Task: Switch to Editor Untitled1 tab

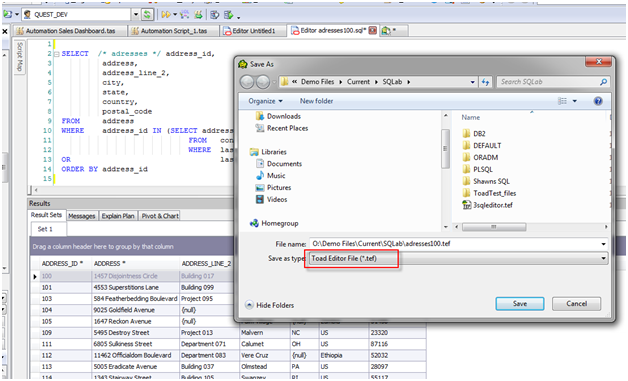Action: click(254, 31)
